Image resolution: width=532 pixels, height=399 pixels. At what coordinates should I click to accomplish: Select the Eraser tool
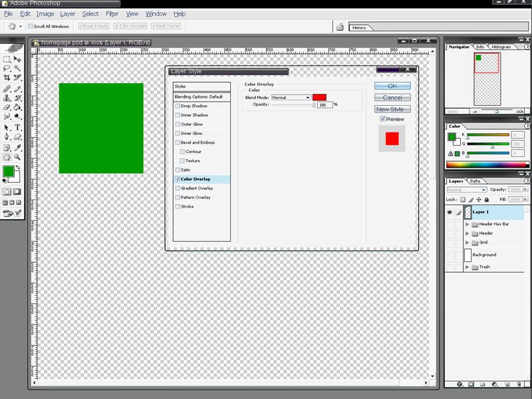7,107
